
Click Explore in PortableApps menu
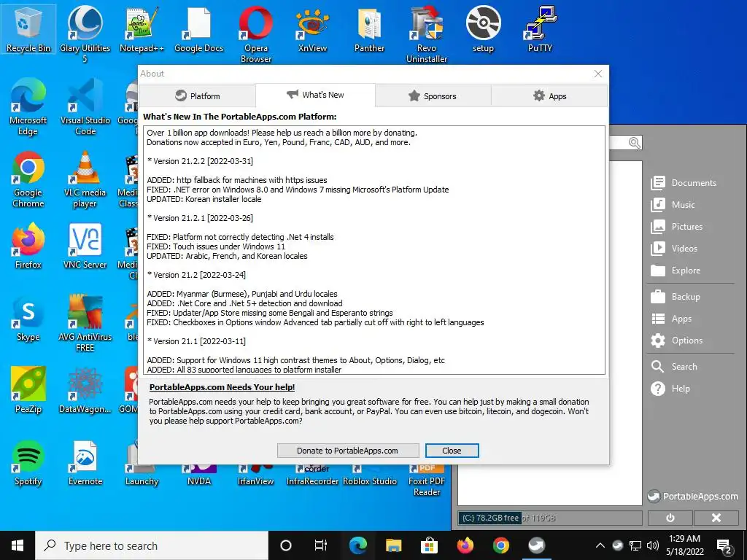(676, 271)
